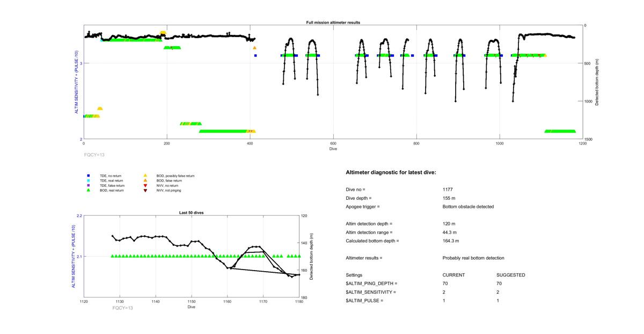644x334 pixels.
Task: Click the 'Altimeter results =' label
Action: (x=364, y=258)
